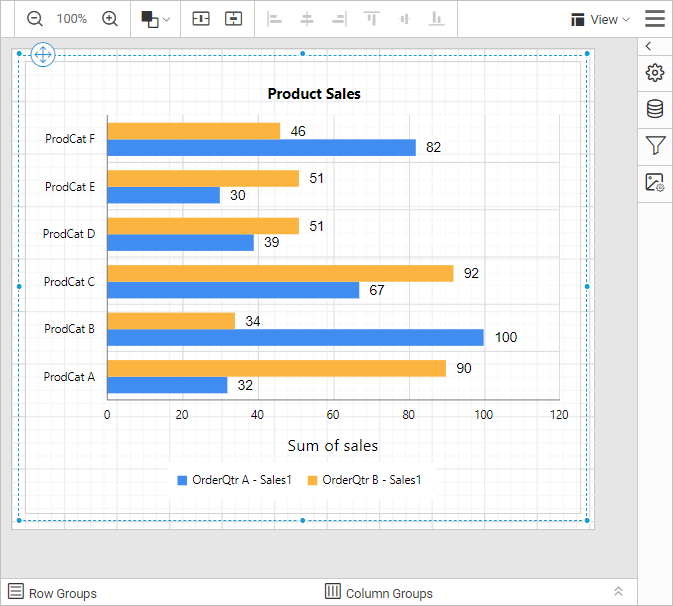Open the Filter funnel panel
This screenshot has height=606, width=673.
coord(655,145)
